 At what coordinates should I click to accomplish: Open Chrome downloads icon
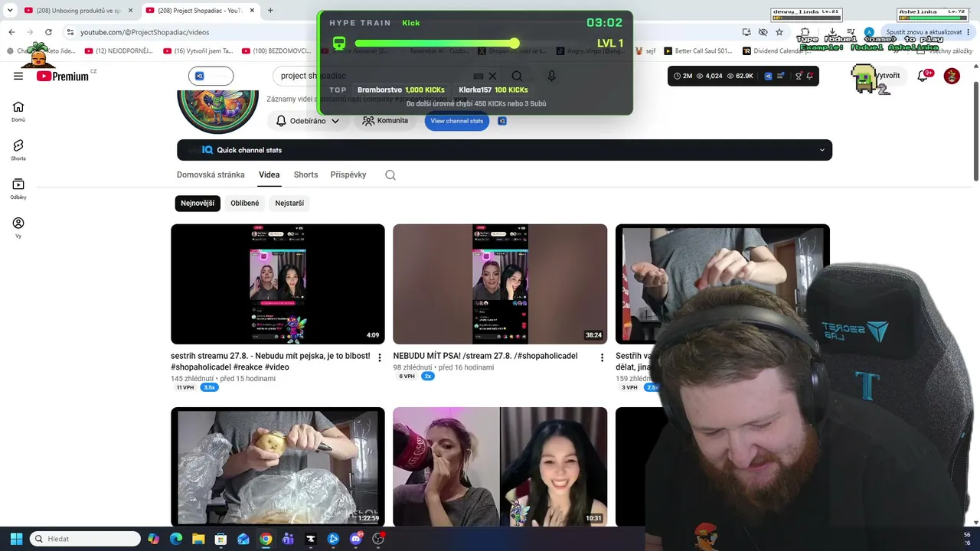pyautogui.click(x=831, y=32)
